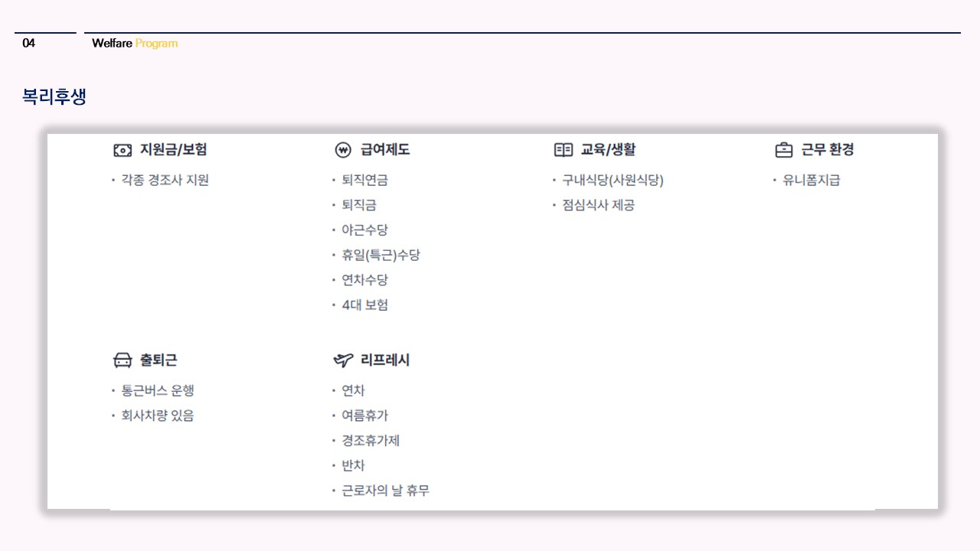The height and width of the screenshot is (551, 980).
Task: Click the briefcase icon beside 근무 환경
Action: 784,150
